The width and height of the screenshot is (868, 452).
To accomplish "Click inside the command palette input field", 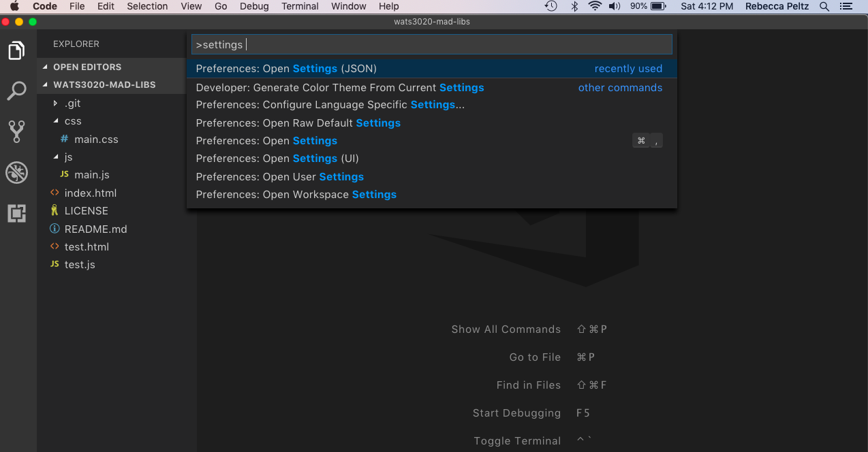I will pyautogui.click(x=431, y=44).
